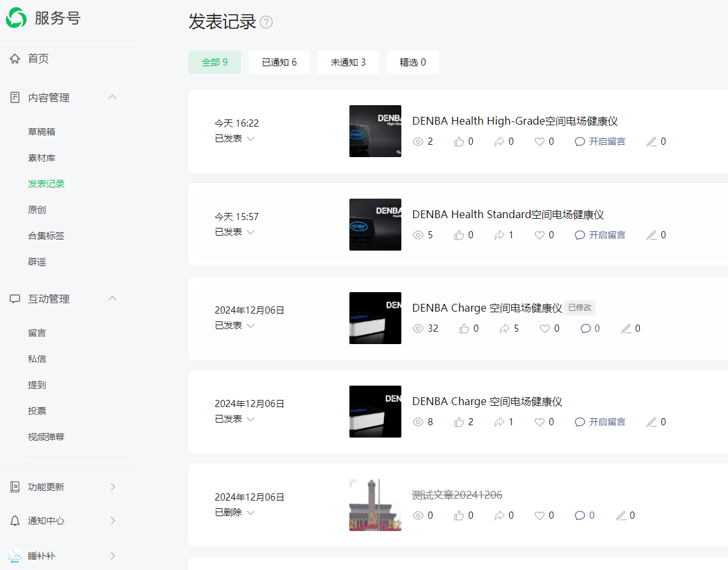728x570 pixels.
Task: Click the High-Grade article thumbnail
Action: 375,131
